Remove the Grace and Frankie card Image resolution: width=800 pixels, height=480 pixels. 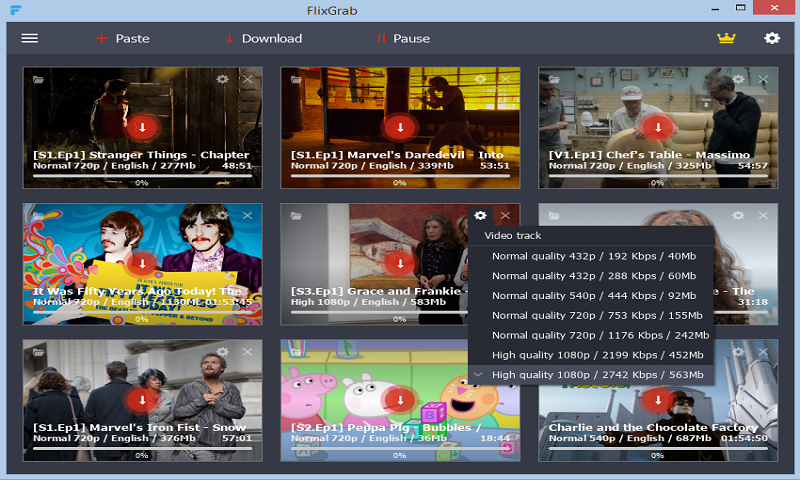(x=505, y=215)
